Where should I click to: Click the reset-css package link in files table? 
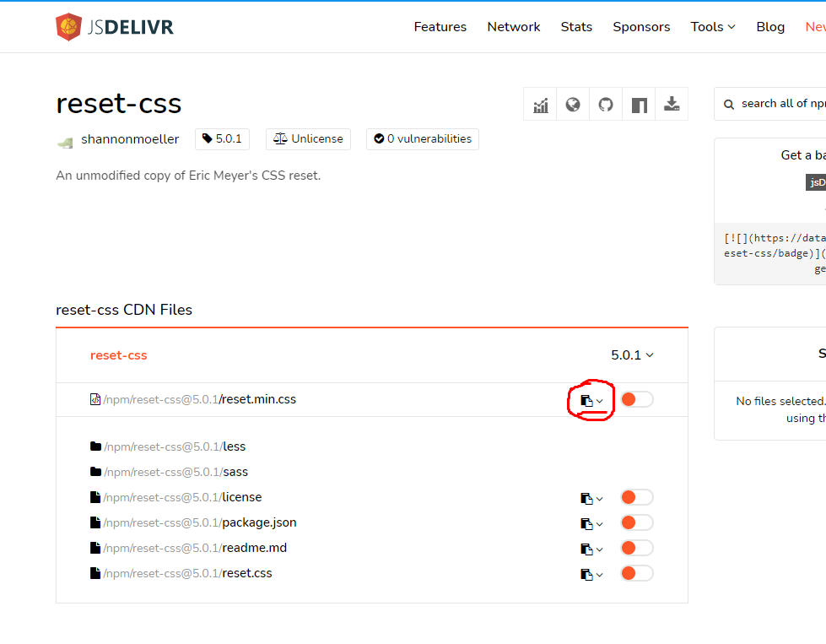(118, 355)
